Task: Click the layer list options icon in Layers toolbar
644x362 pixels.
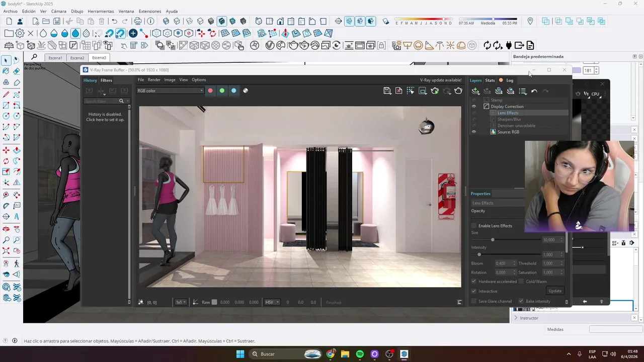Action: coord(522,91)
